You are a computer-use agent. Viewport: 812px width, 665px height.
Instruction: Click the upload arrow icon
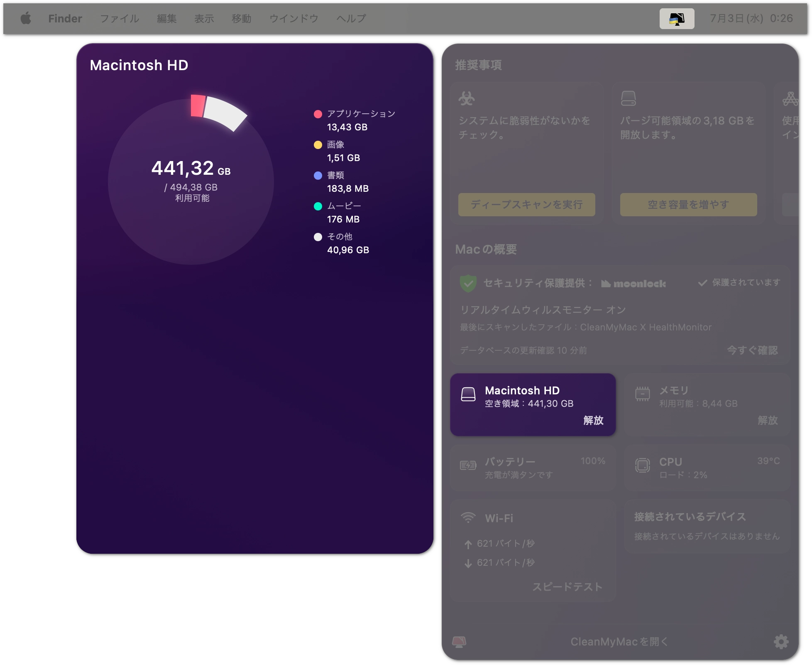[468, 544]
